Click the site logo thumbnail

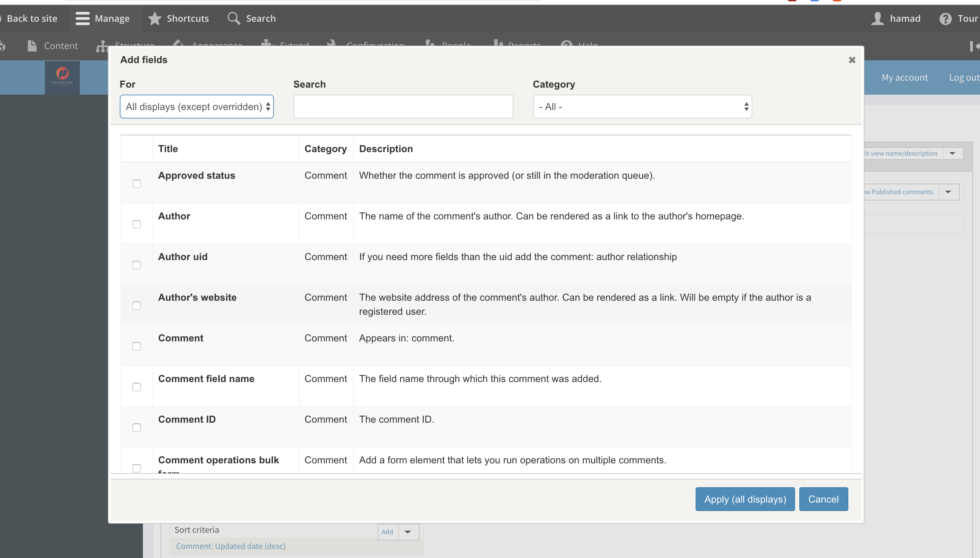(62, 77)
